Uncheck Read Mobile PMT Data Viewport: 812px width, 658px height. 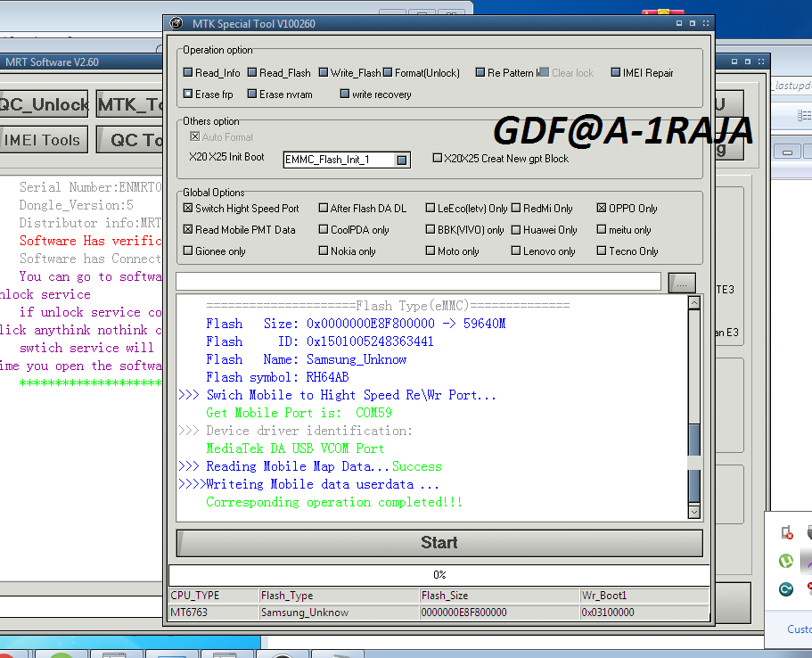pos(188,229)
